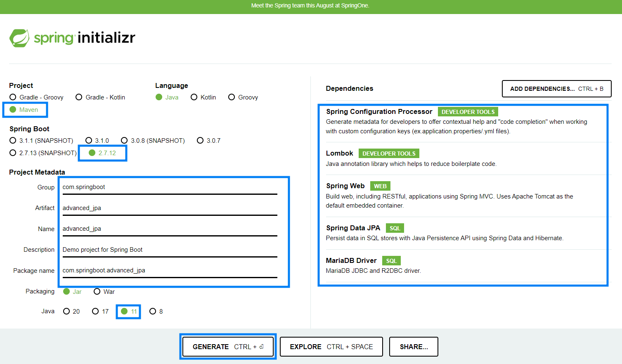Click the WEB tag on Spring Web
This screenshot has width=622, height=364.
(380, 186)
